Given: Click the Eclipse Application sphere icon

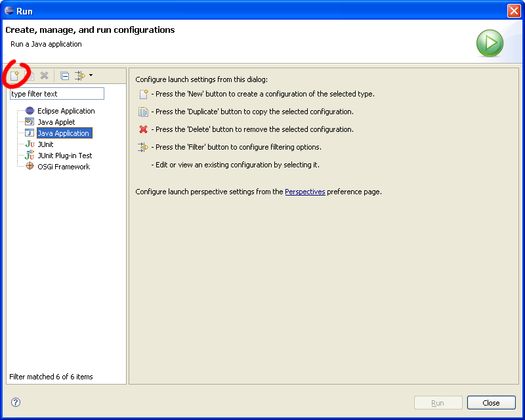Looking at the screenshot, I should (30, 111).
